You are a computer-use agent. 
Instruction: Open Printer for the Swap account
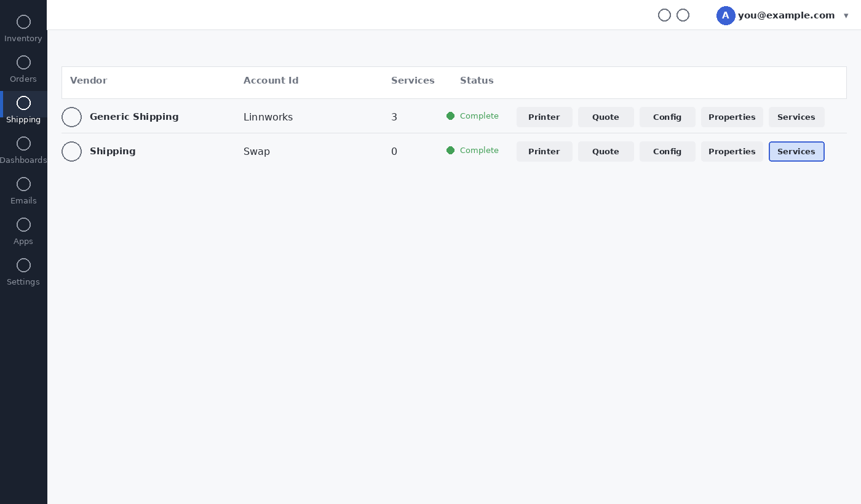[x=544, y=151]
